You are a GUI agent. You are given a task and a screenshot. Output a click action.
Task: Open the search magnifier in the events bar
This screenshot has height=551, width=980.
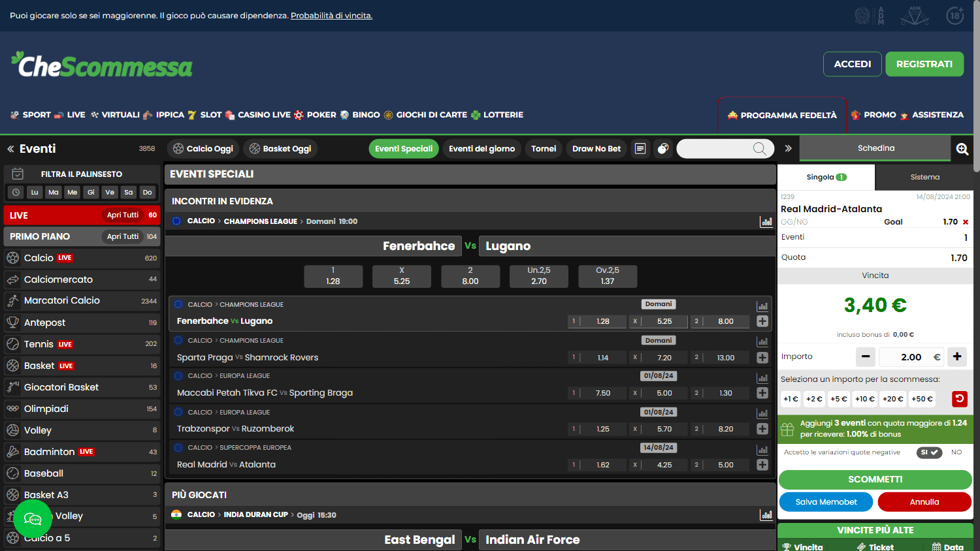(x=759, y=149)
